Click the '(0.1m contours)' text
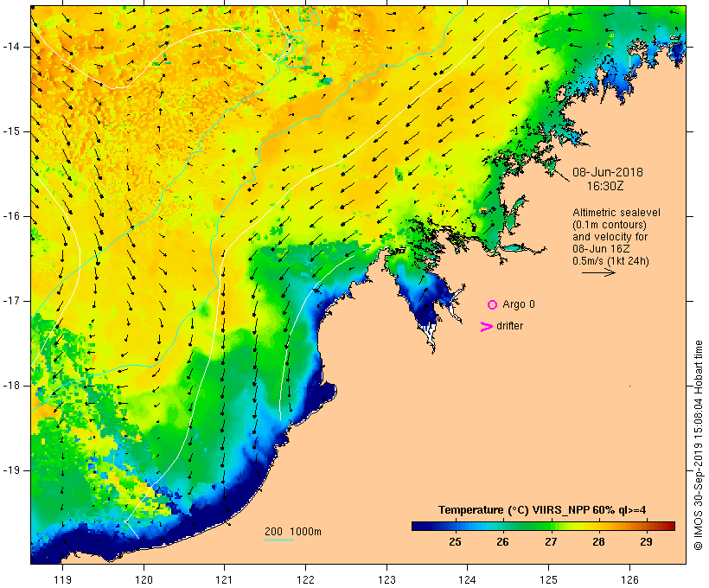Image resolution: width=709 pixels, height=588 pixels. 610,225
